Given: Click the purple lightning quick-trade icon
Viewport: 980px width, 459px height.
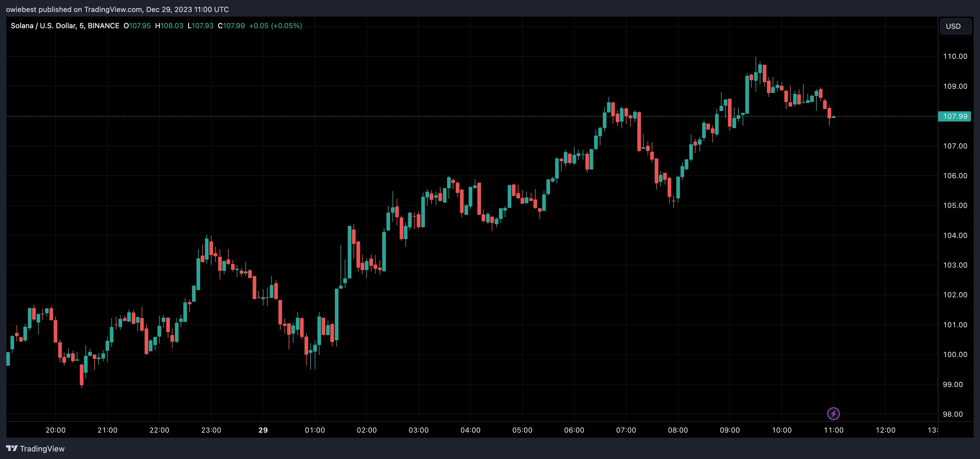Looking at the screenshot, I should coord(834,414).
